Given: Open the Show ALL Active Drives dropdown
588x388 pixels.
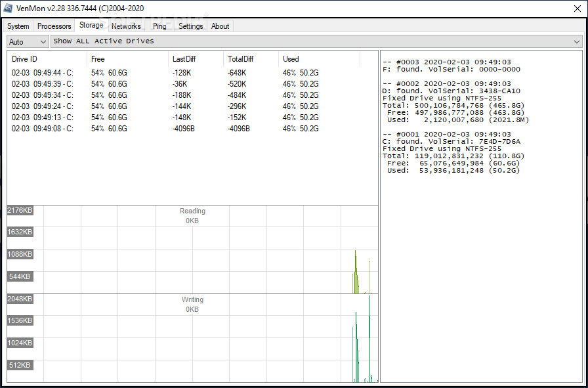Looking at the screenshot, I should (316, 41).
